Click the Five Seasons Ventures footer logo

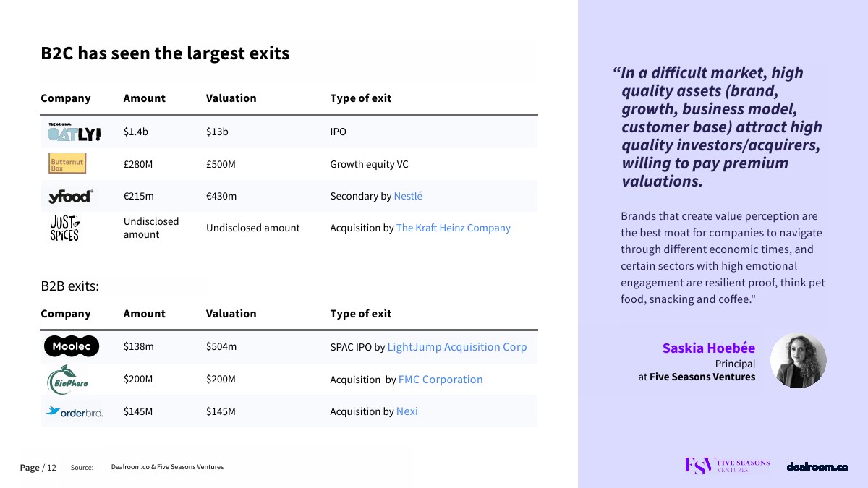coord(727,466)
